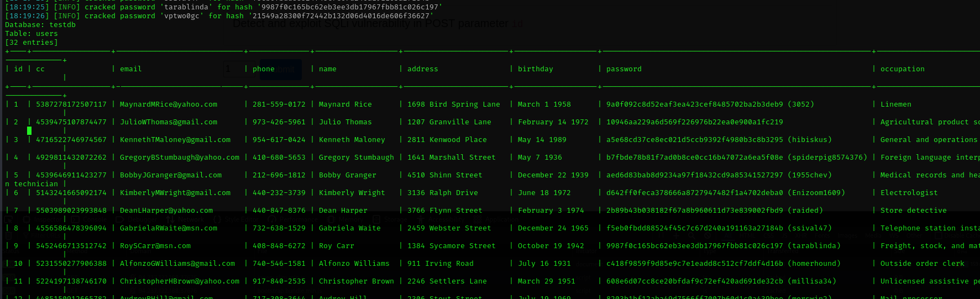980x299 pixels.
Task: Click the element picker icon in devtools
Action: (9, 219)
